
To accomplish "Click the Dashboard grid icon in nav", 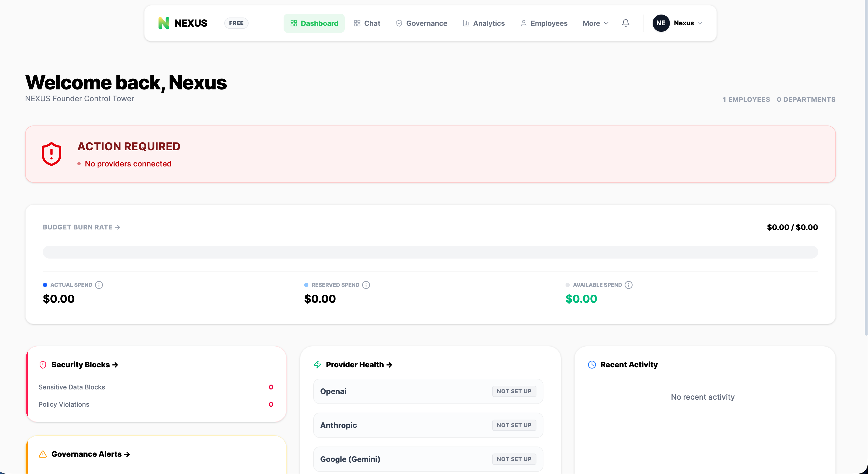I will click(294, 23).
